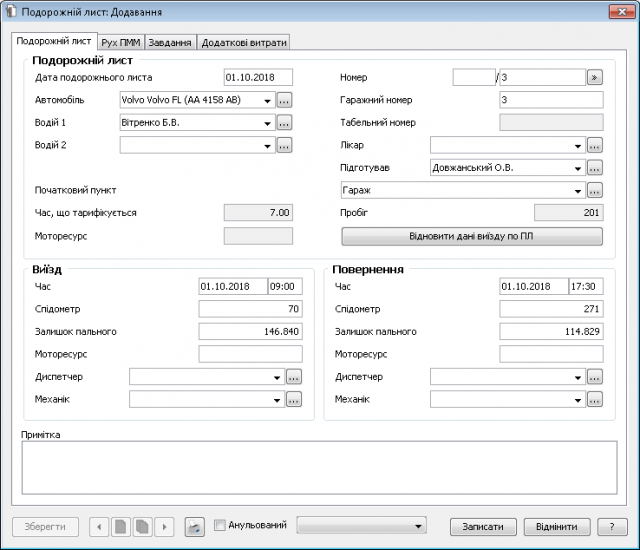Click the Записати button
This screenshot has width=640, height=550.
483,526
